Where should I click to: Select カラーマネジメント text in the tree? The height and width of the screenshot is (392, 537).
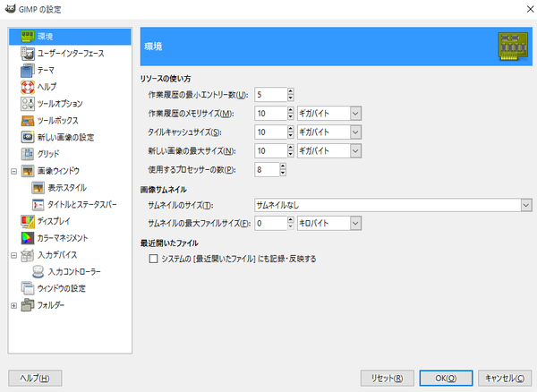[x=63, y=238]
